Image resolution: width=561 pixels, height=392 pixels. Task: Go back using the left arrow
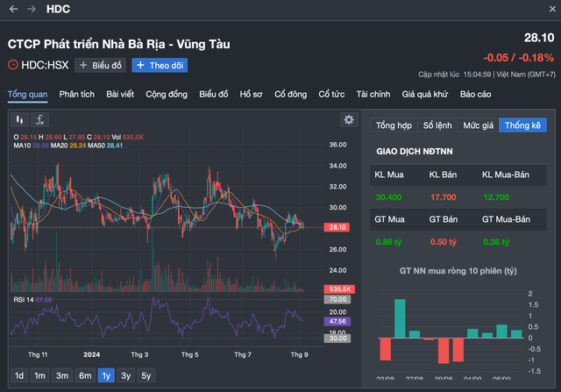(14, 9)
